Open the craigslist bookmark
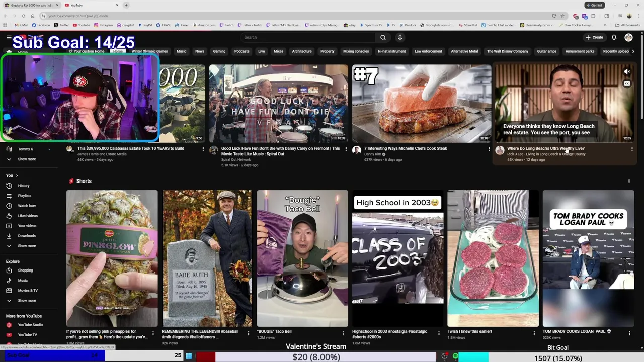Image resolution: width=644 pixels, height=362 pixels. 125,25
